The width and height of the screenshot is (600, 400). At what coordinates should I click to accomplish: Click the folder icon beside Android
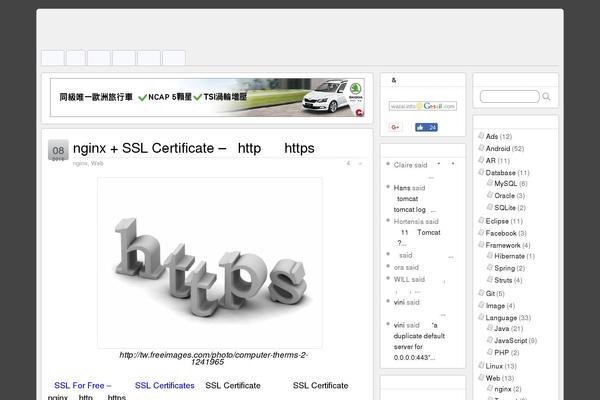click(x=481, y=147)
